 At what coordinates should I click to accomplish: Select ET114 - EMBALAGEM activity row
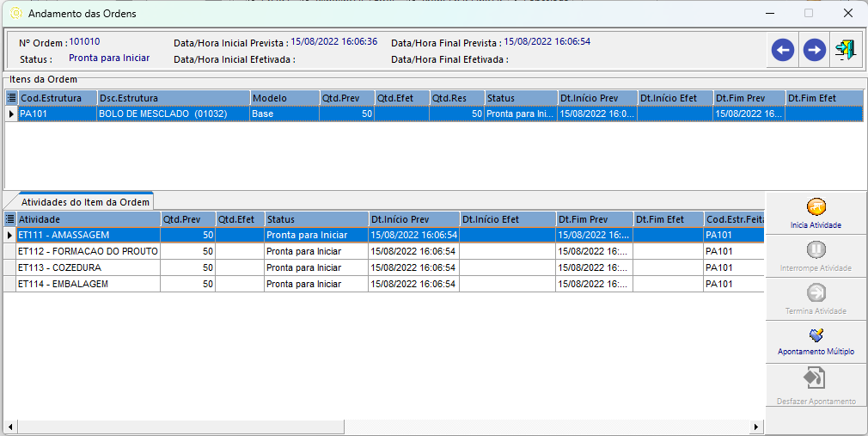[88, 284]
